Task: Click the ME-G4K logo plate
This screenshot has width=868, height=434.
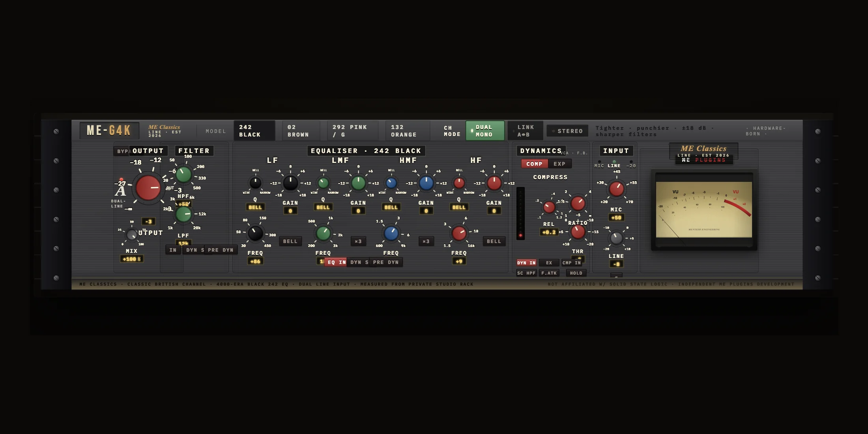Action: (109, 131)
